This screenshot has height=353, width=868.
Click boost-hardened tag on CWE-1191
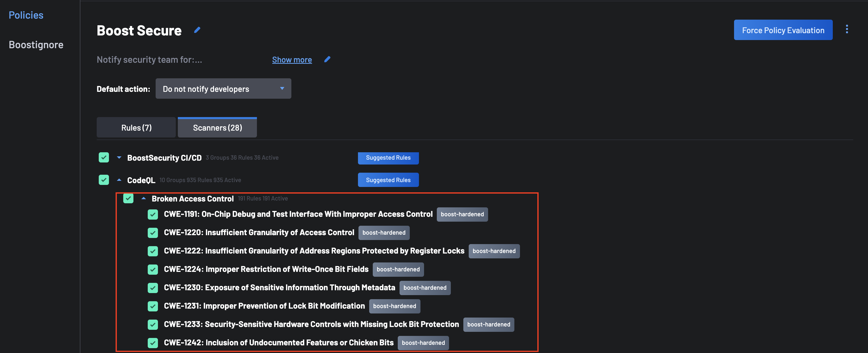462,214
